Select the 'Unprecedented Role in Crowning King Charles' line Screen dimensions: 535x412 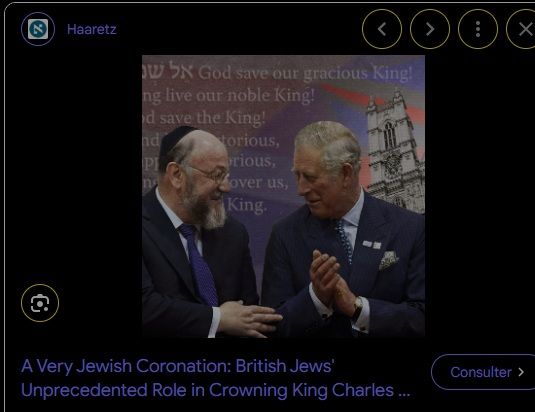[215, 390]
